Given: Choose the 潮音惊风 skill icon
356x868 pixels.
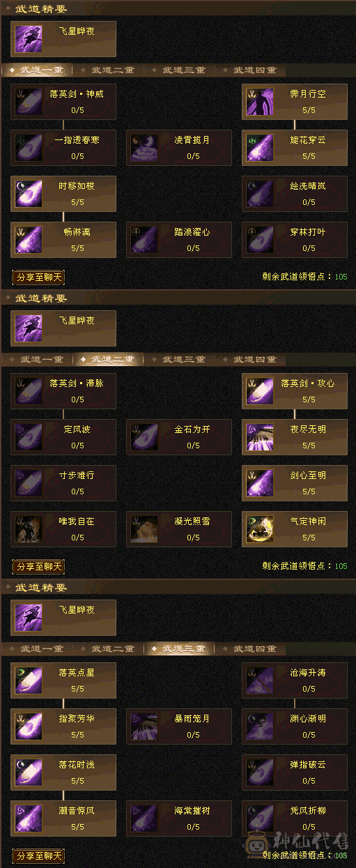Looking at the screenshot, I should (x=28, y=818).
